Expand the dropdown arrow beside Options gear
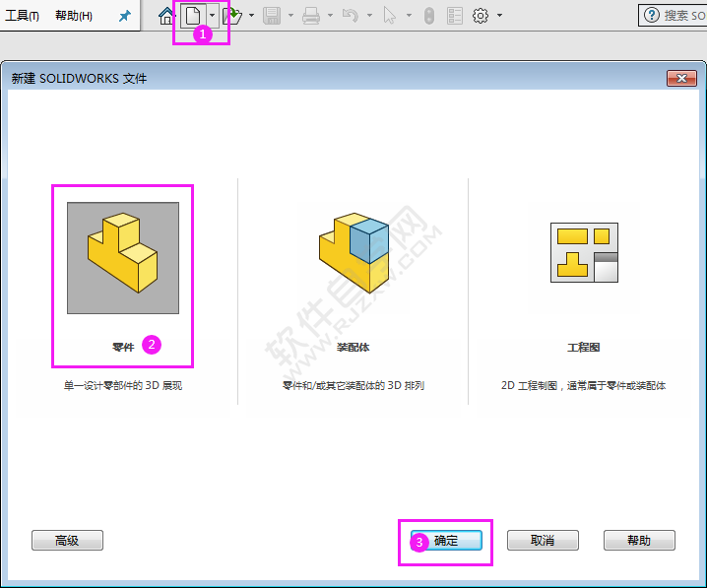 [x=499, y=16]
